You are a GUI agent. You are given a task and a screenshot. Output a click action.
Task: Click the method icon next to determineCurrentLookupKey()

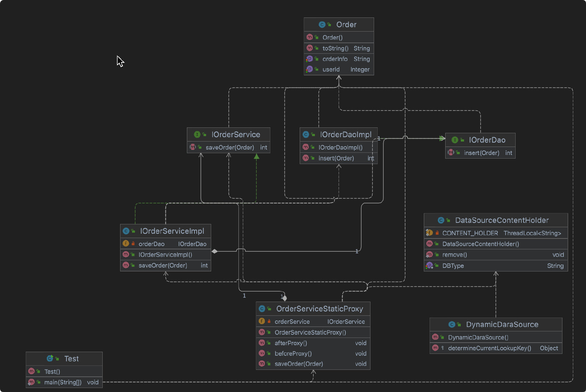[x=435, y=348]
